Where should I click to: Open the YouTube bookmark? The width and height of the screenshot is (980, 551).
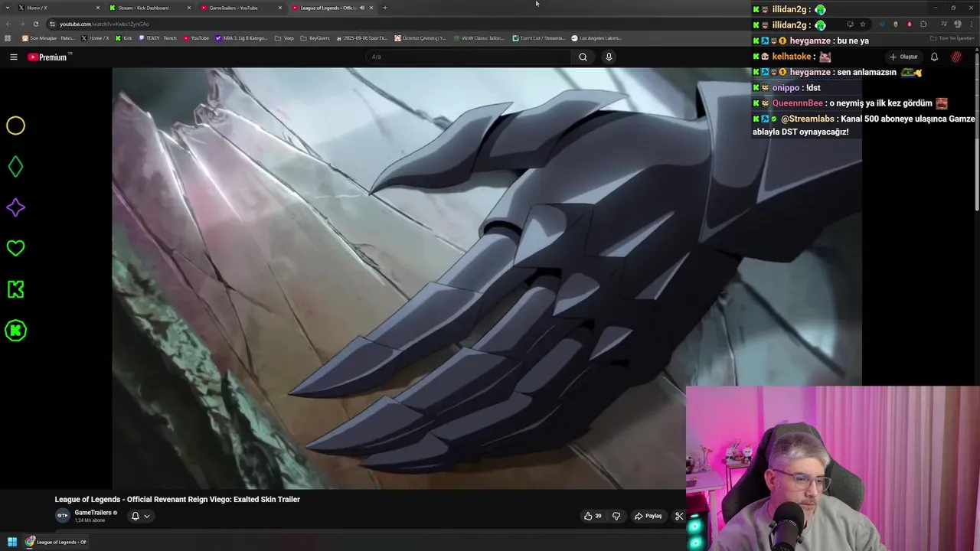point(196,38)
